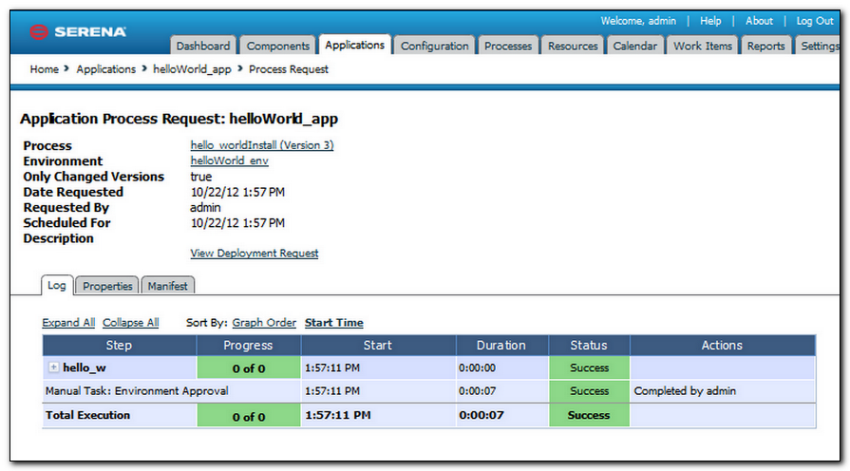850x471 pixels.
Task: Click the Duration column header
Action: point(501,345)
